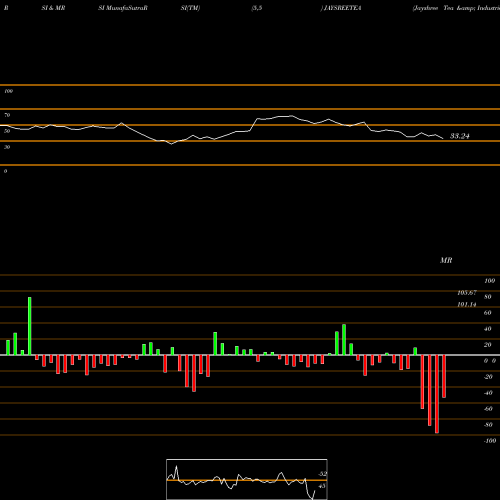
Task: Click the mini RSI thumbnail chart at bottom
Action: [247, 479]
